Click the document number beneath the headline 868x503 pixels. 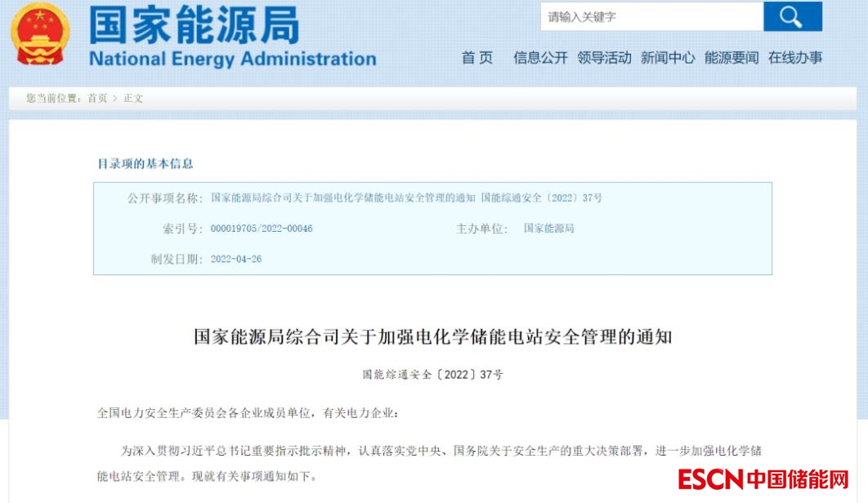click(432, 376)
